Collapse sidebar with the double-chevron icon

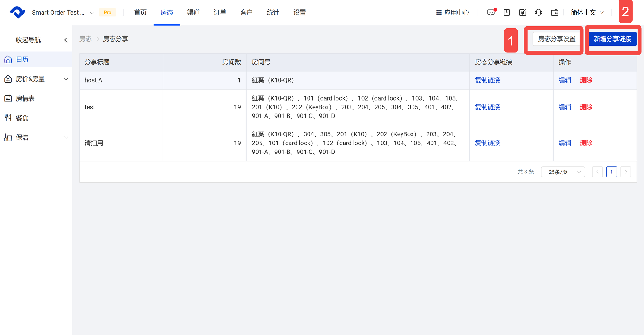pos(65,40)
